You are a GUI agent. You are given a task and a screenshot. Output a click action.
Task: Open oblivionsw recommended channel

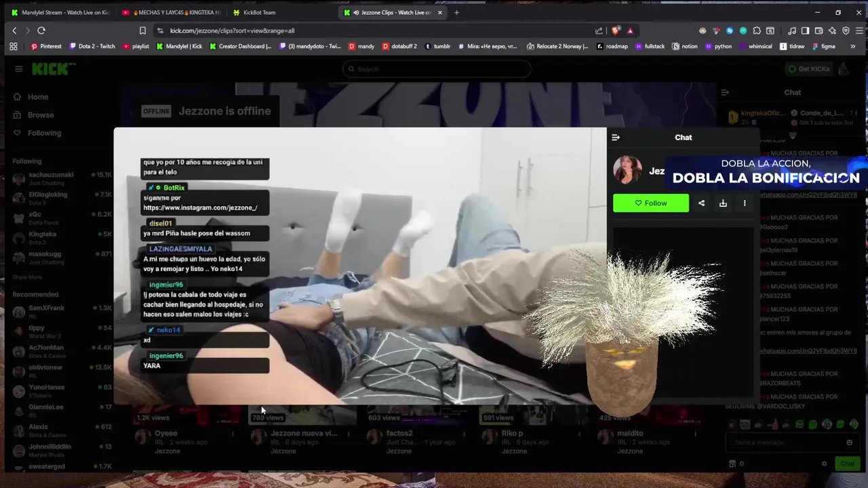(62, 371)
